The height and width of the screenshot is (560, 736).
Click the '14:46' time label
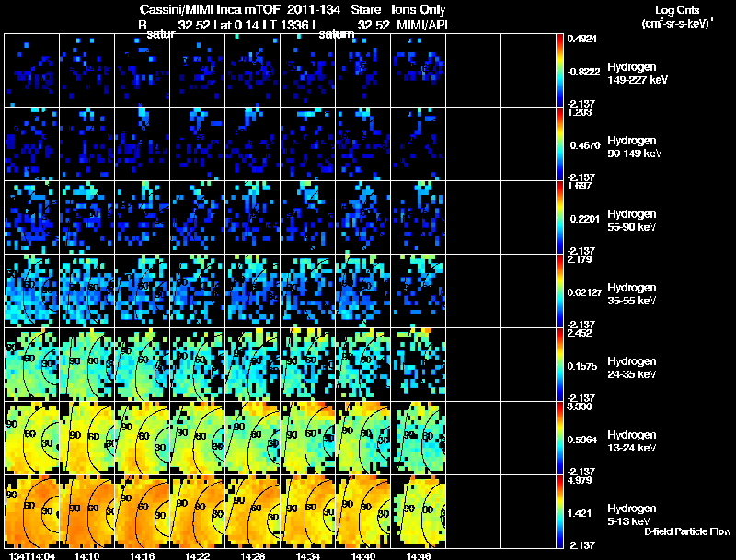pyautogui.click(x=419, y=556)
